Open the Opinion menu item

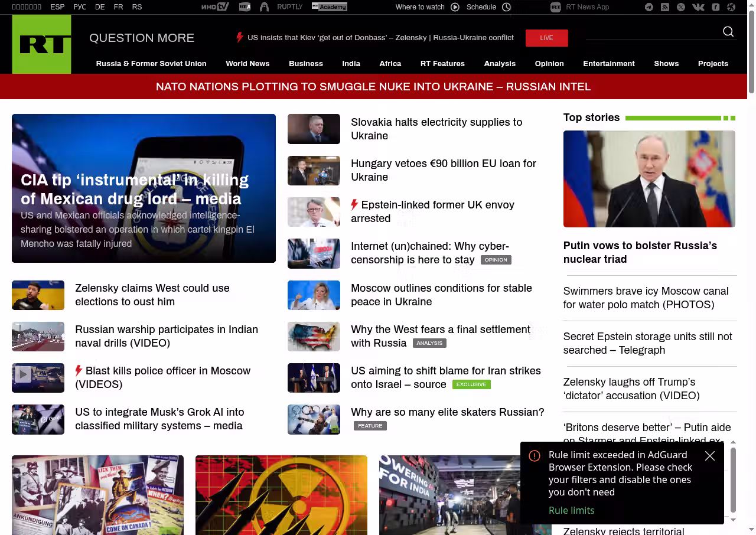click(x=549, y=64)
